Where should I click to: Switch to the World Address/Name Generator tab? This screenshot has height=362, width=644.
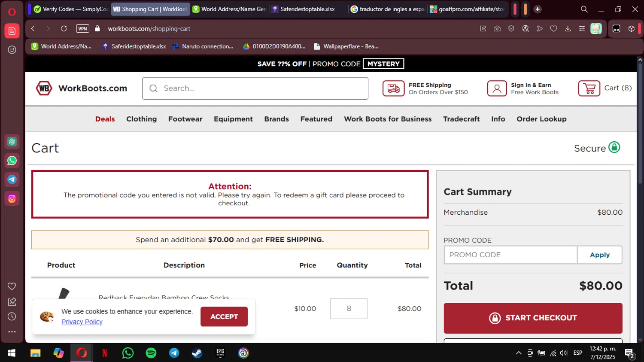coord(230,9)
